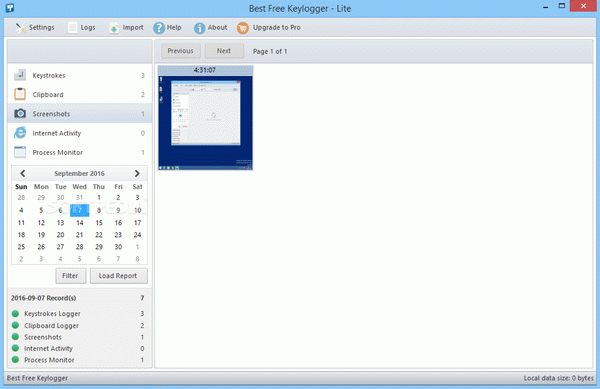Click the Previous page button
Image resolution: width=600 pixels, height=389 pixels.
pos(181,51)
